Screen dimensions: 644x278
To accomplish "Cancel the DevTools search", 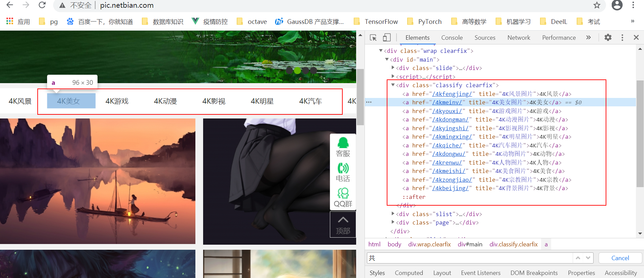I will coord(620,258).
